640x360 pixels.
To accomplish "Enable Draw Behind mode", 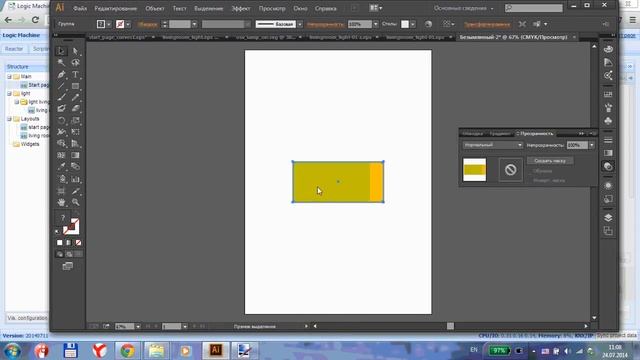I will coord(69,254).
